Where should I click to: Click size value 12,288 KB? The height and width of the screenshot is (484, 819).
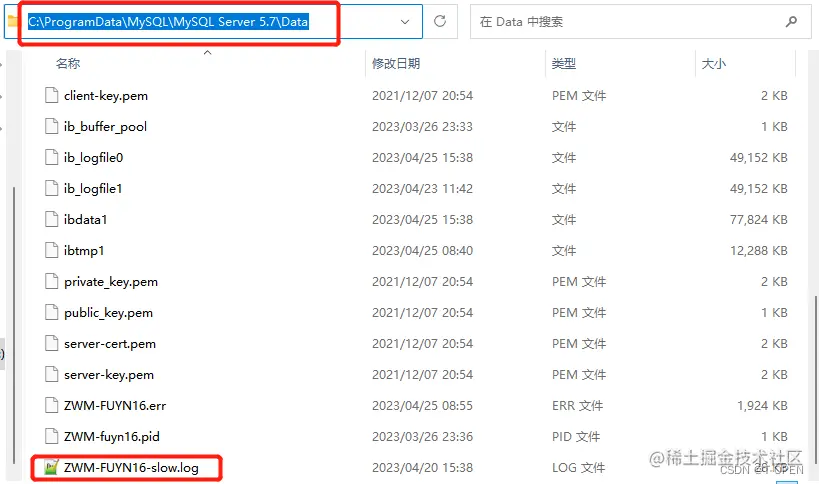click(x=759, y=250)
